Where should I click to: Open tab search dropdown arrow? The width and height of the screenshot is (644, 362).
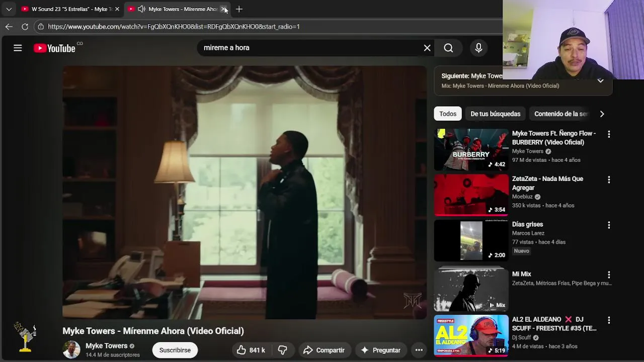tap(9, 9)
